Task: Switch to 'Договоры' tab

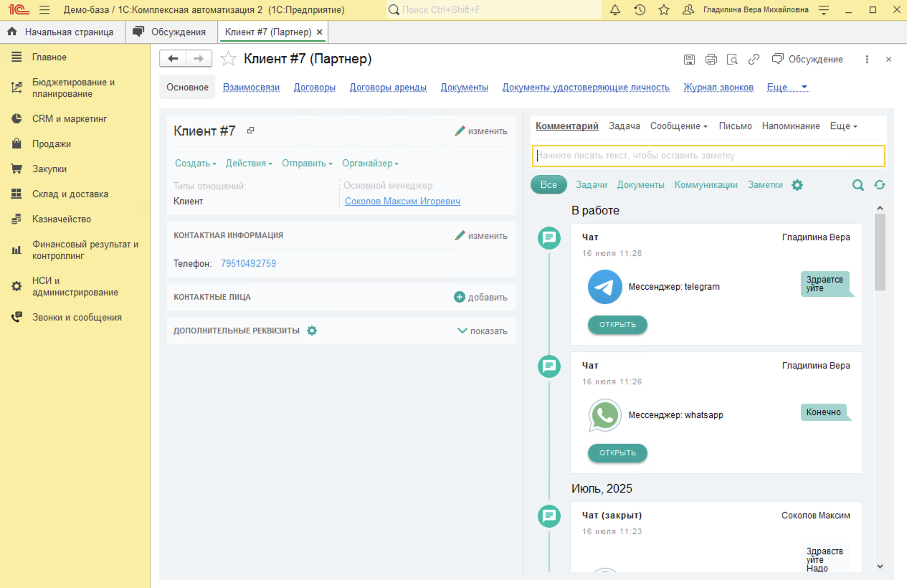Action: click(x=314, y=87)
